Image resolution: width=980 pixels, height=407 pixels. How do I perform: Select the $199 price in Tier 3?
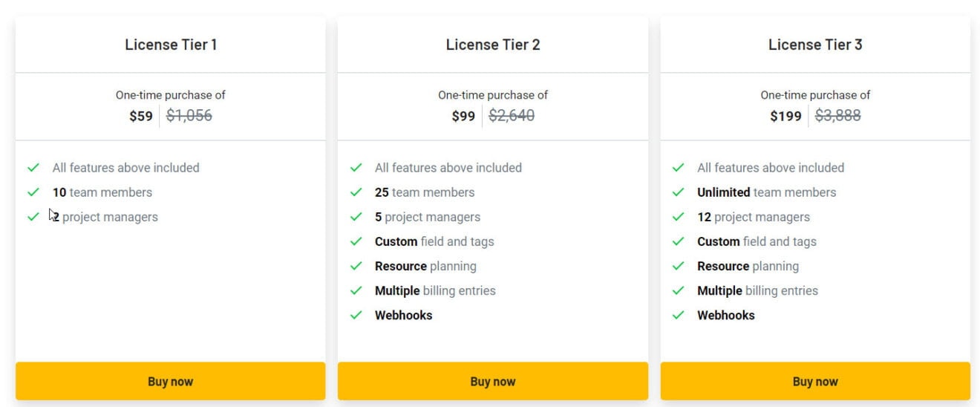(x=785, y=116)
